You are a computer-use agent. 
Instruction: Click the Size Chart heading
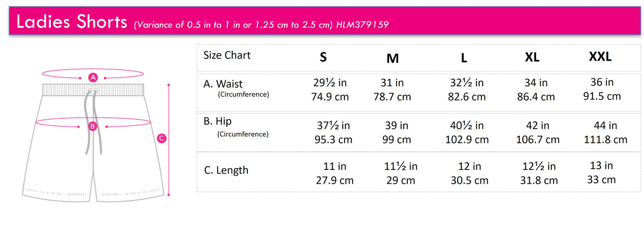tap(227, 55)
